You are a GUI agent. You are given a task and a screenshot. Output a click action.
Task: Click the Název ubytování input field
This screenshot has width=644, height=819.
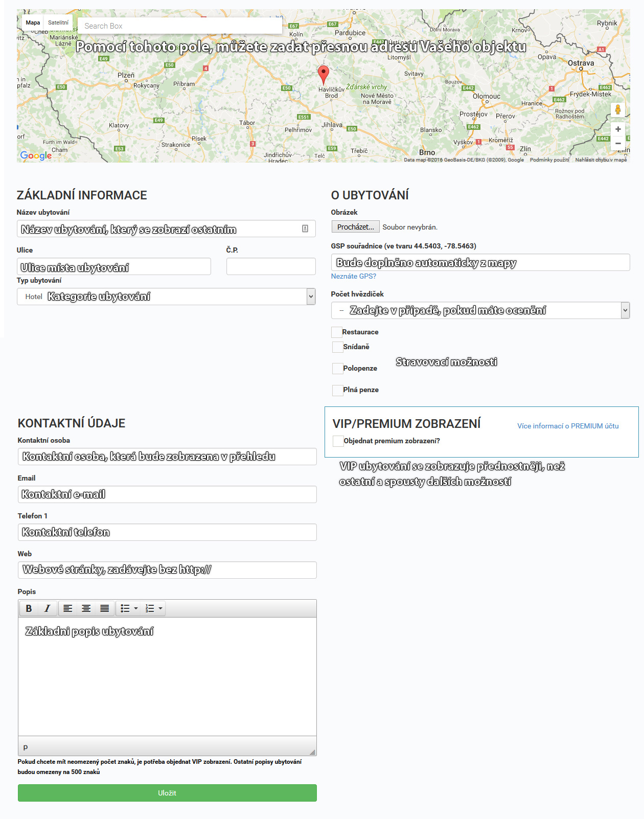click(166, 229)
